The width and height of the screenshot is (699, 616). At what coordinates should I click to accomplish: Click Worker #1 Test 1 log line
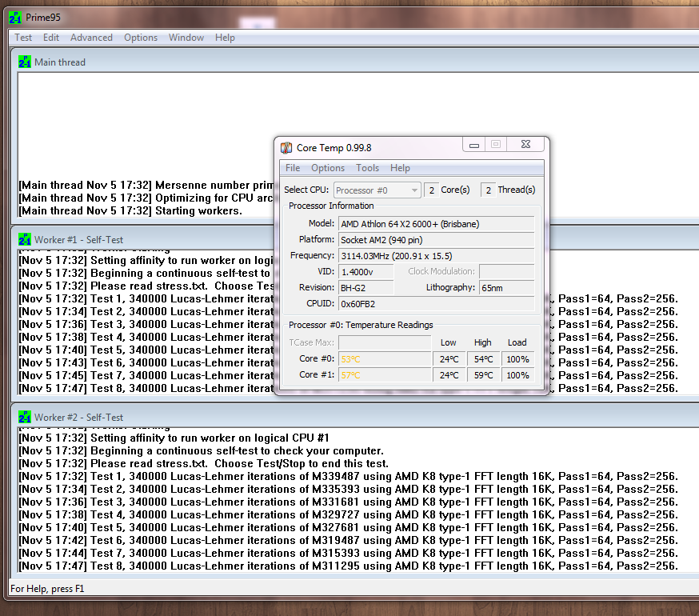(146, 299)
